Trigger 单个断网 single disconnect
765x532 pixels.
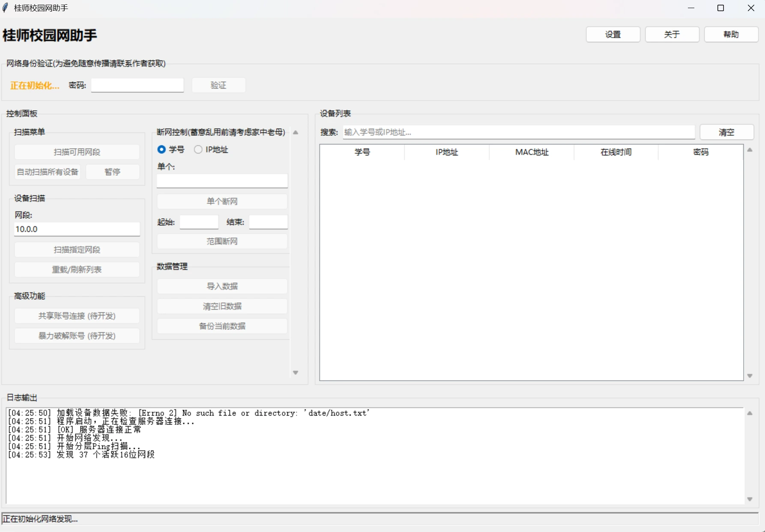pos(221,201)
